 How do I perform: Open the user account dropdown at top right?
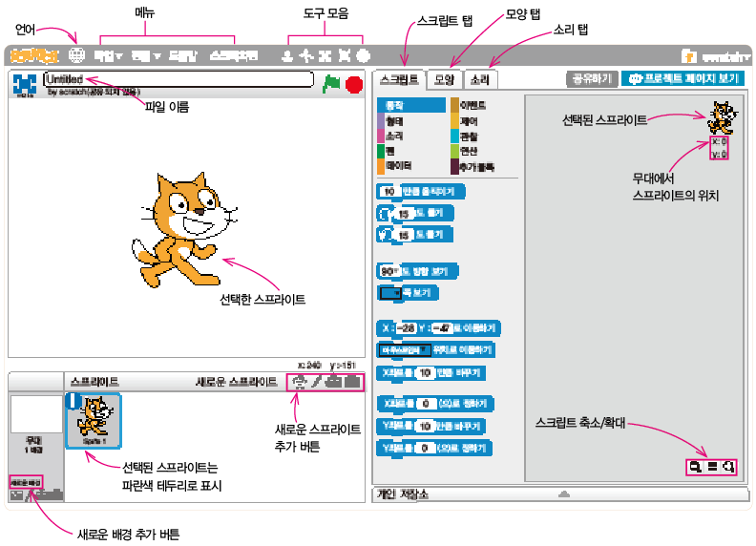click(x=726, y=57)
